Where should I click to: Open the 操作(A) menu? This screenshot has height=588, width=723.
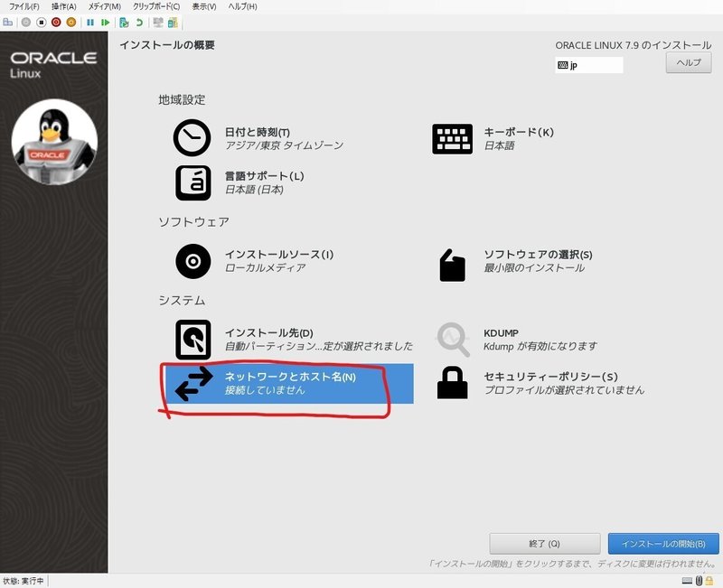coord(64,6)
